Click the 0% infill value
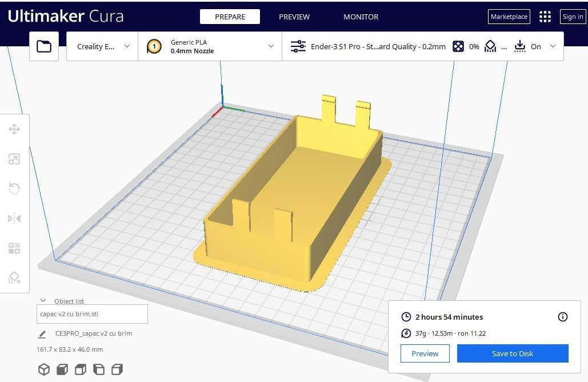588x382 pixels. [474, 46]
